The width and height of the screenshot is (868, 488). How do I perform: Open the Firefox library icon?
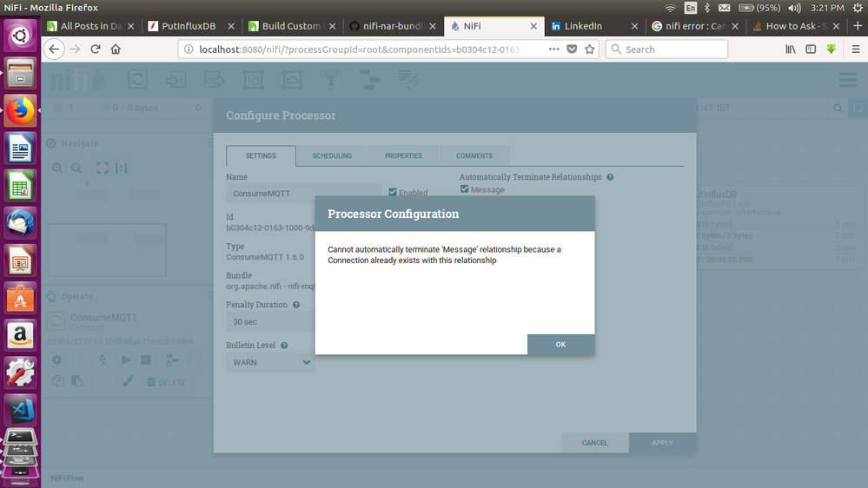[791, 49]
